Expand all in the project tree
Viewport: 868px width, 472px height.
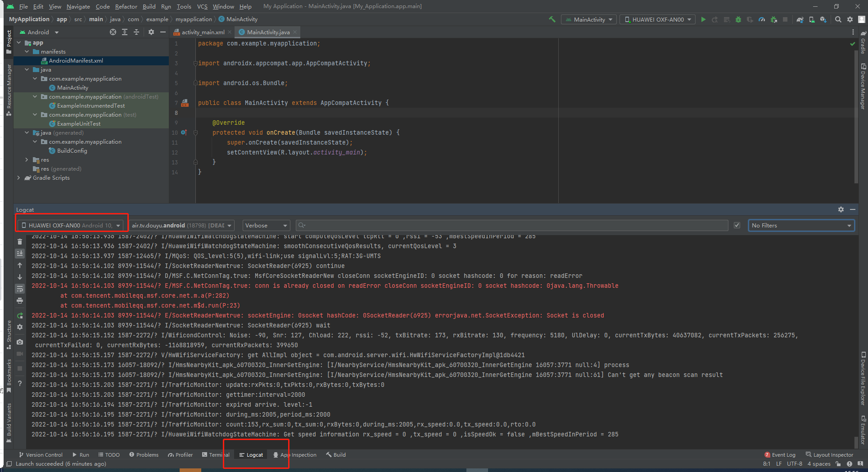coord(125,32)
